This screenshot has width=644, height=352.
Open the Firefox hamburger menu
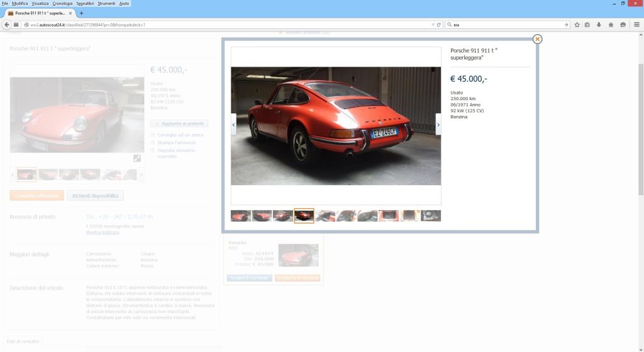636,25
